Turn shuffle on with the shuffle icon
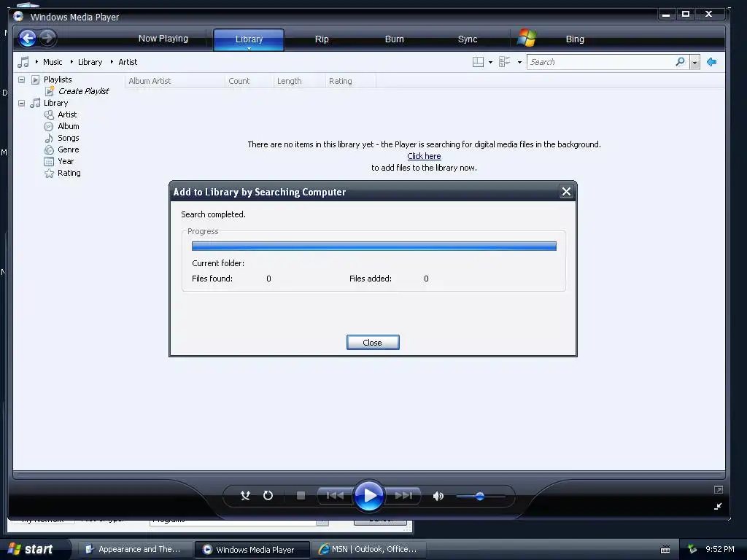 pos(245,496)
